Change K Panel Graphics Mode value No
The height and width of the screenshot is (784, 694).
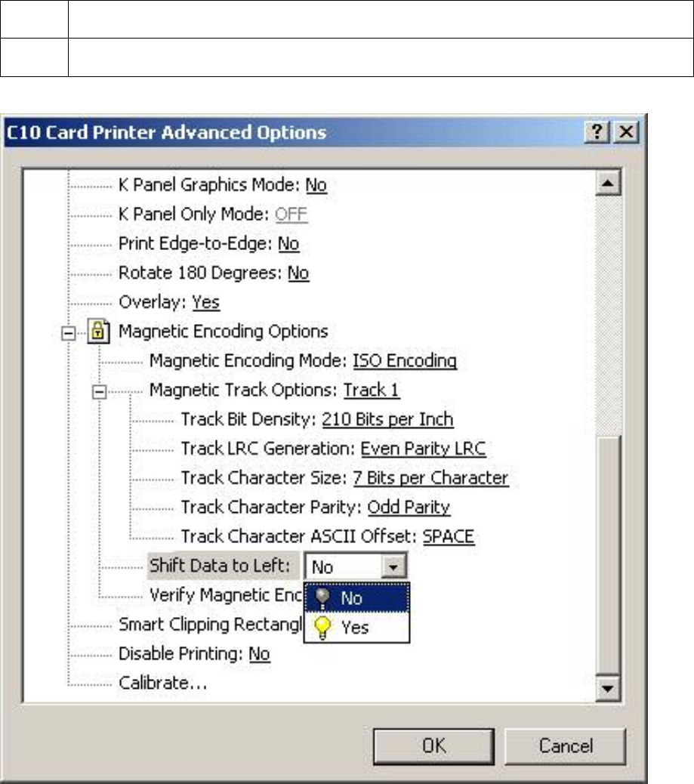pyautogui.click(x=316, y=185)
